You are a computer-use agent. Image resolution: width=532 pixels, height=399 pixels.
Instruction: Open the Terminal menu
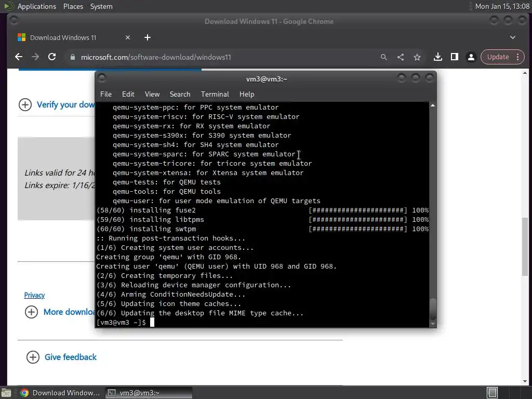(215, 95)
